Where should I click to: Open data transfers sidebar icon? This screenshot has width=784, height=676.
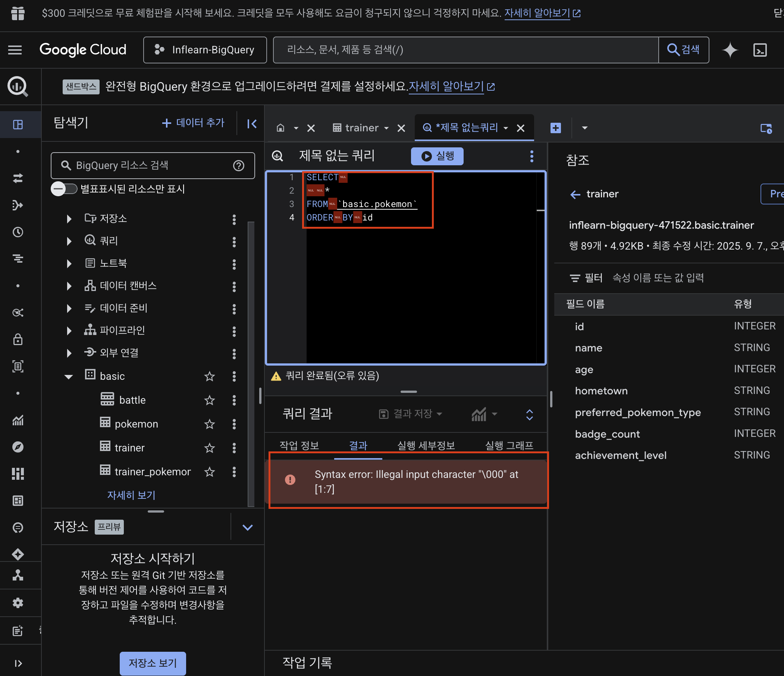pos(18,178)
